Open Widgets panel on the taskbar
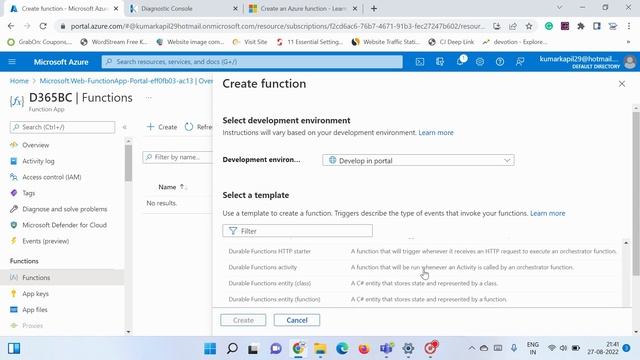The height and width of the screenshot is (360, 640). (x=14, y=348)
